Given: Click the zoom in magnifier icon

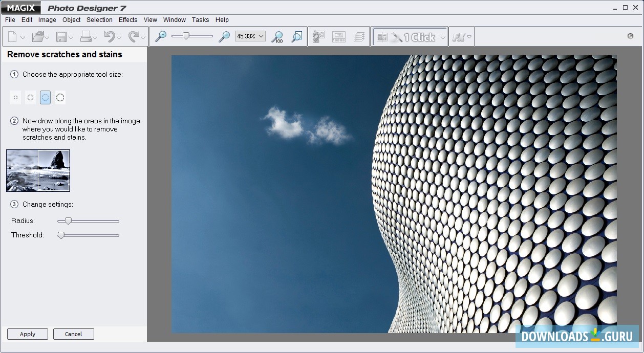Looking at the screenshot, I should click(224, 36).
